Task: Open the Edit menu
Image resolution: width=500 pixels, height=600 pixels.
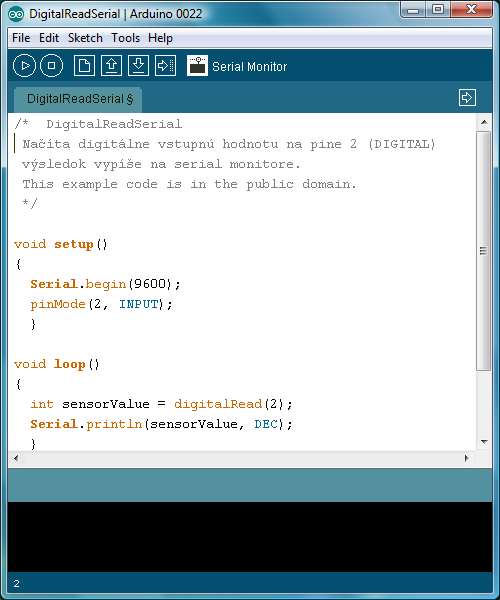Action: coord(49,38)
